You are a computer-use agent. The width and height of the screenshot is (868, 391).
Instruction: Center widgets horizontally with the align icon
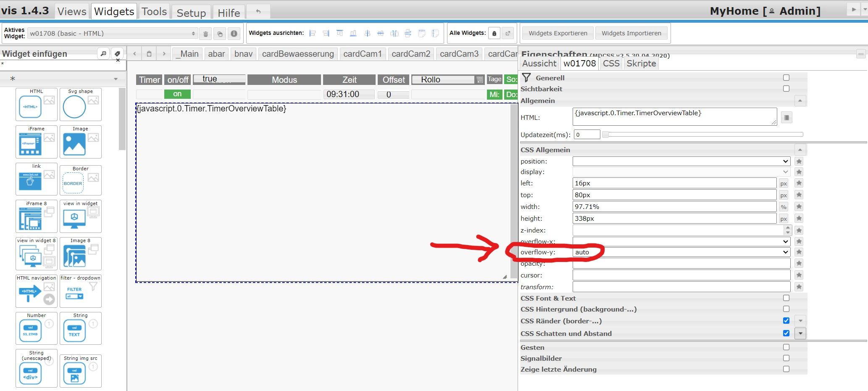pos(367,33)
